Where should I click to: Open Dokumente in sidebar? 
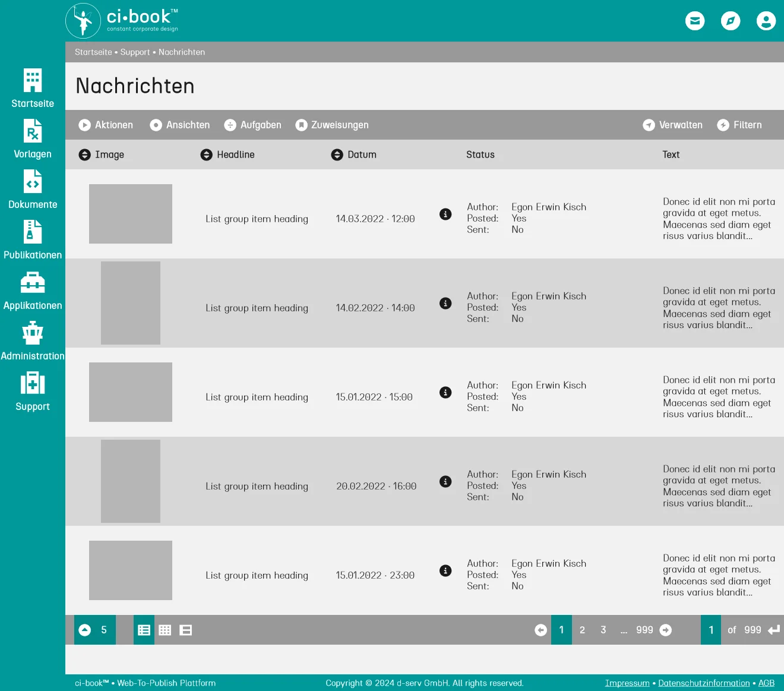pos(33,190)
